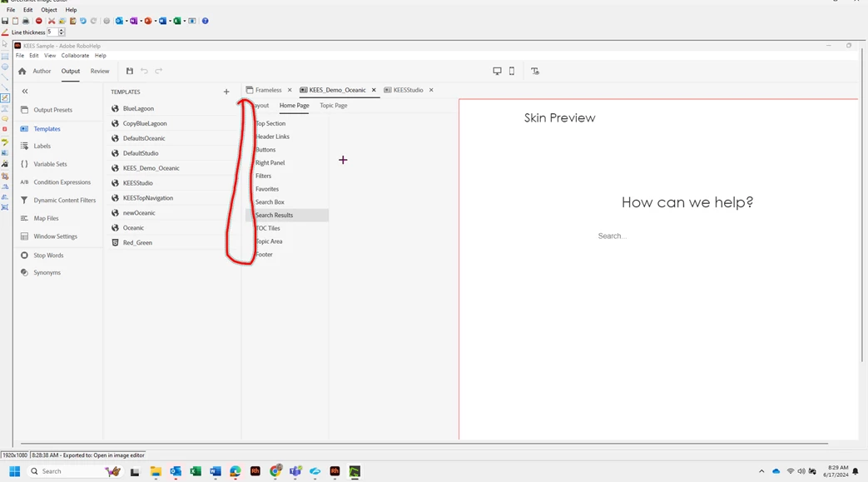Select the rectangle drawing tool

[x=5, y=57]
